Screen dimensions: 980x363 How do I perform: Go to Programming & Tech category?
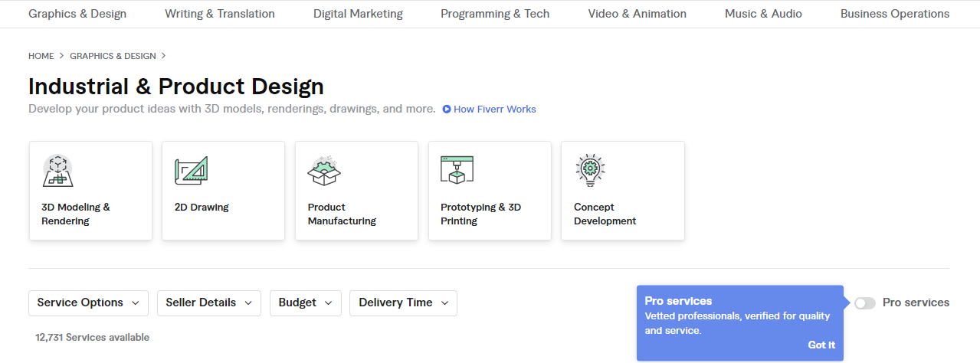coord(495,14)
